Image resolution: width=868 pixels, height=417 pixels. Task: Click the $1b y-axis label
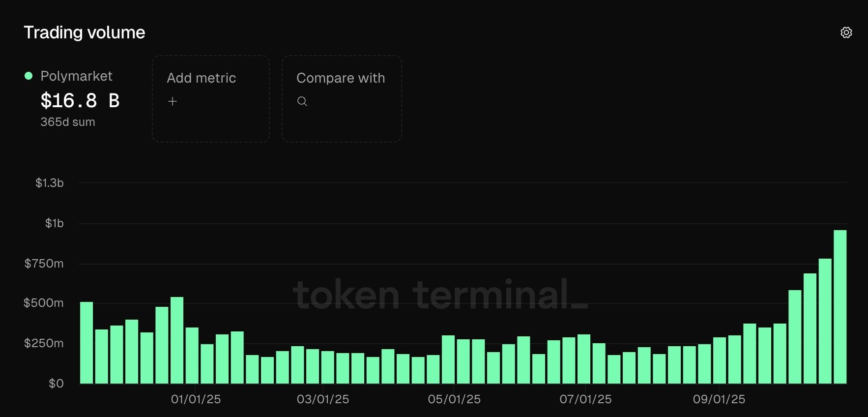[x=55, y=223]
